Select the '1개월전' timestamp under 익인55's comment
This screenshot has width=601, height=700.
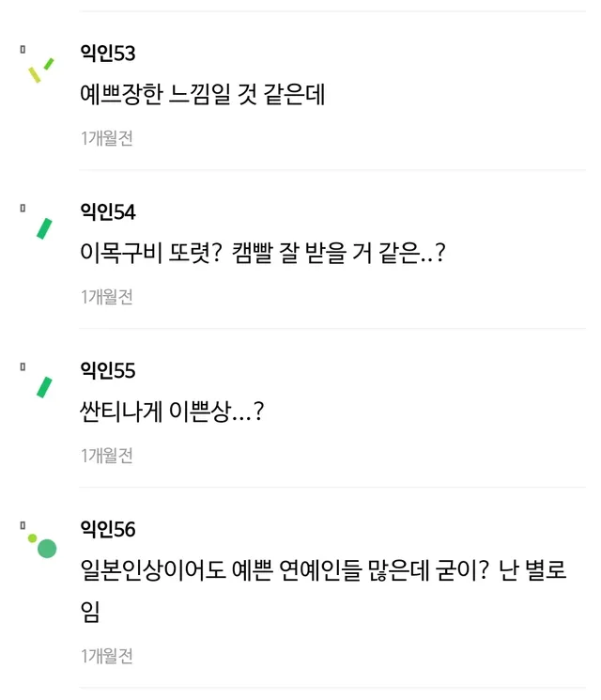click(x=106, y=456)
